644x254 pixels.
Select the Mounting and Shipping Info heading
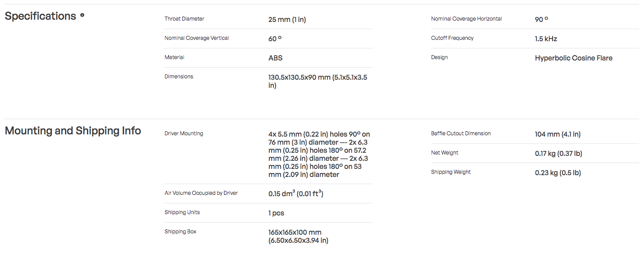[73, 131]
